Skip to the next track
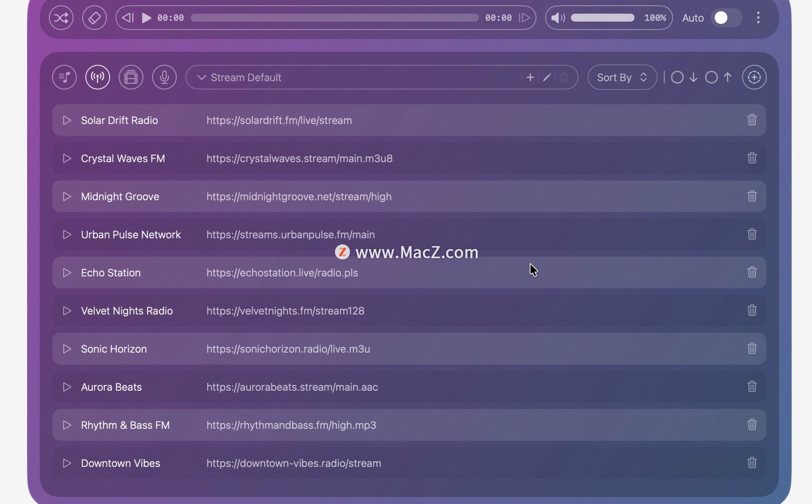 (524, 18)
